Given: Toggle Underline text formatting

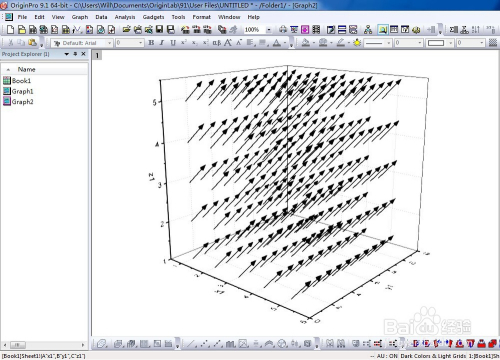Looking at the screenshot, I should (x=173, y=43).
